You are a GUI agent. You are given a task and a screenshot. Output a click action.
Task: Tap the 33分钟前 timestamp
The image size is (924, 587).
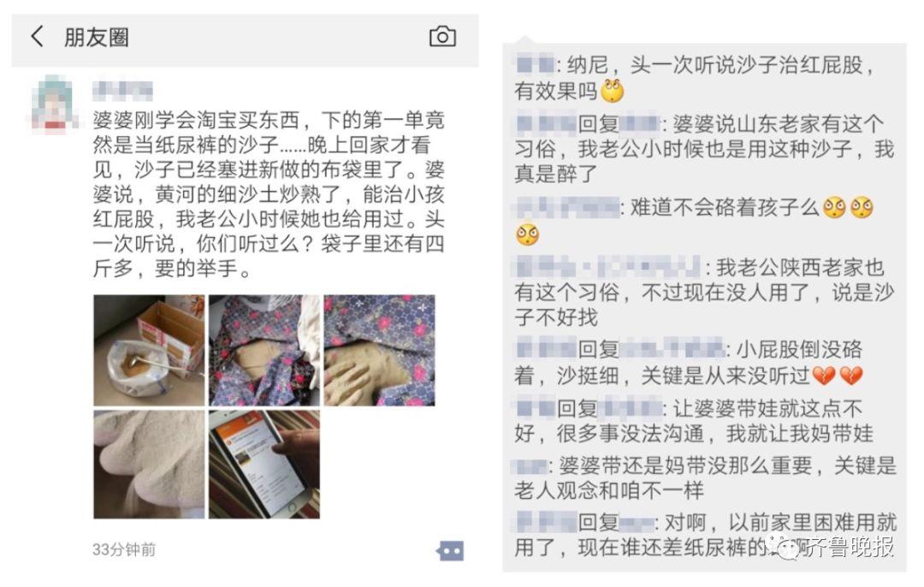(x=124, y=550)
